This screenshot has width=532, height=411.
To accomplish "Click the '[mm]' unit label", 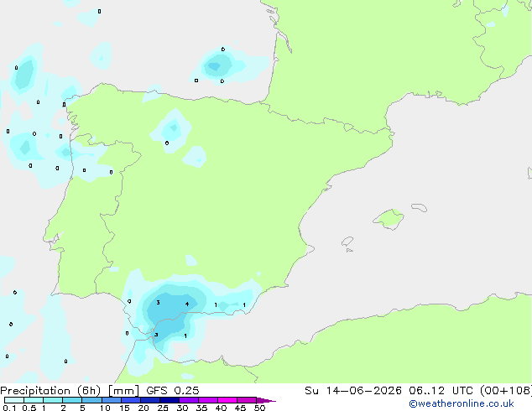I will point(123,391).
